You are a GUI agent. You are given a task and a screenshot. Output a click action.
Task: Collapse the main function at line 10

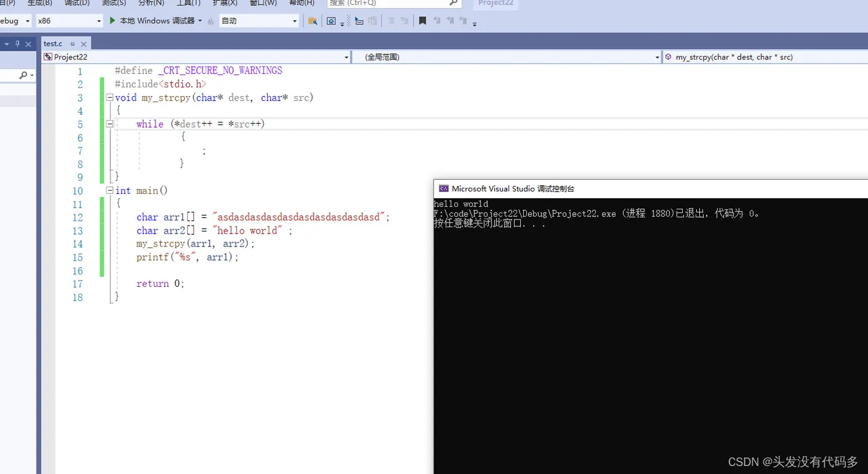[110, 190]
